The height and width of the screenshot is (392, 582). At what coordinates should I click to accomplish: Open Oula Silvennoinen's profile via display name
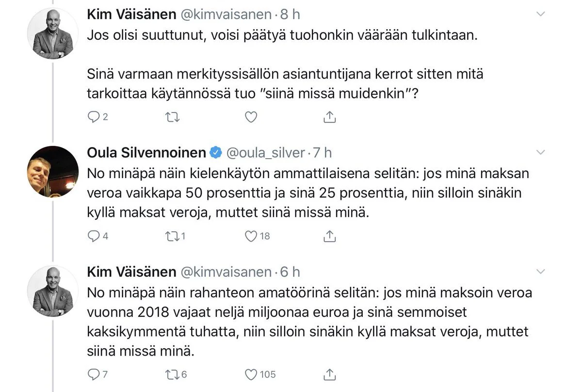(x=146, y=153)
